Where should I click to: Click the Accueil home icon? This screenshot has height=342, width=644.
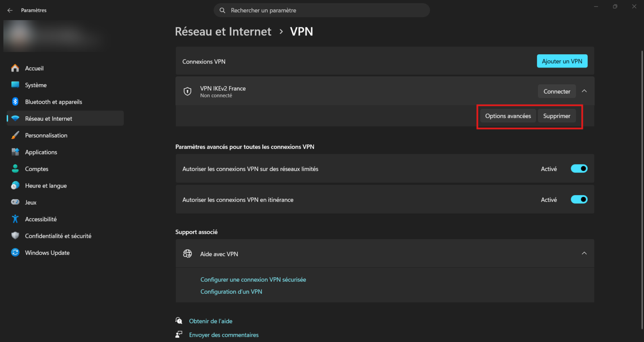[15, 68]
